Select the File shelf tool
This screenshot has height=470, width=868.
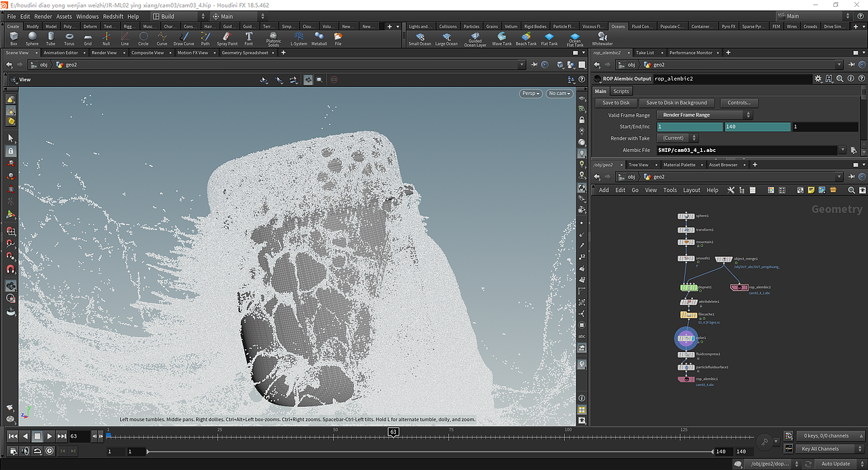338,38
